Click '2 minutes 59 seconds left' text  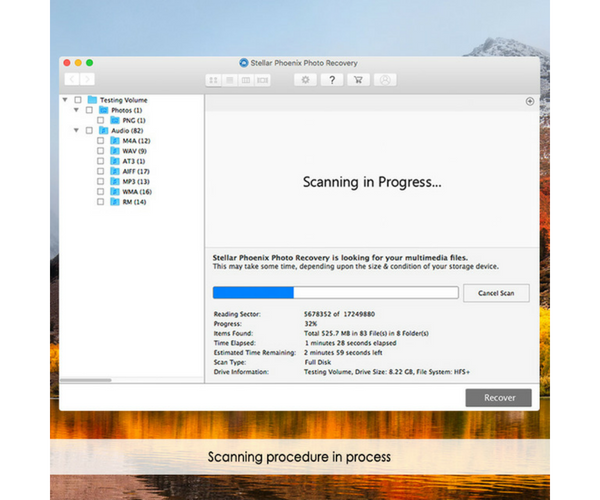[343, 352]
